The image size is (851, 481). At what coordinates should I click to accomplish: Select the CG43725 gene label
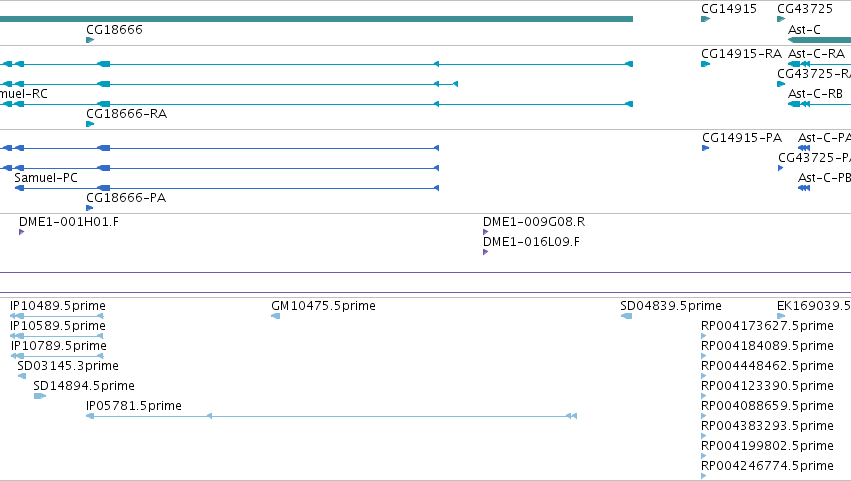(x=805, y=9)
